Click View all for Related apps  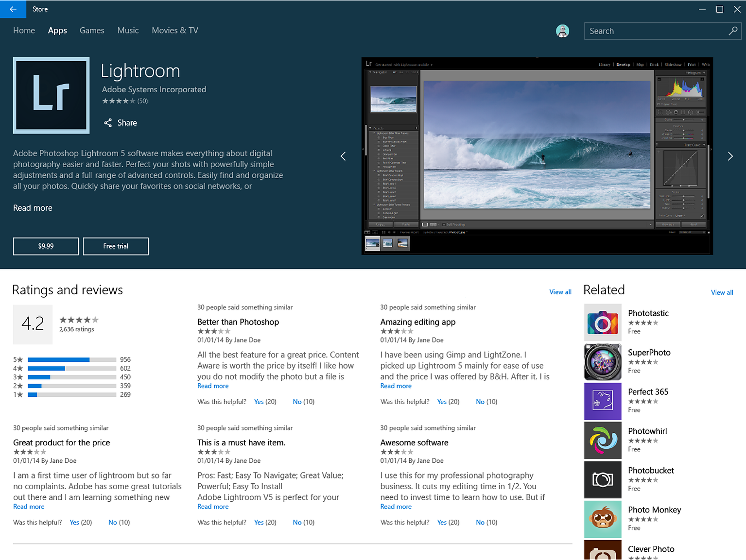[722, 292]
